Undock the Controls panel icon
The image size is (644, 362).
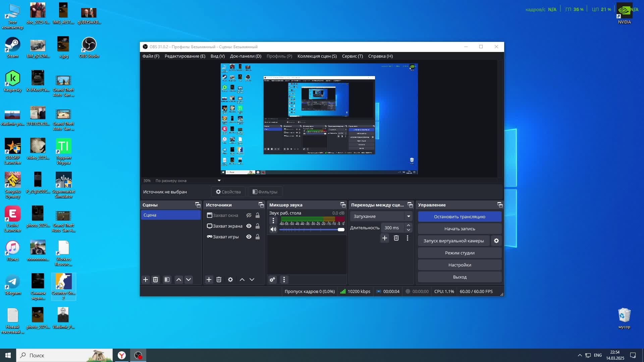(500, 205)
